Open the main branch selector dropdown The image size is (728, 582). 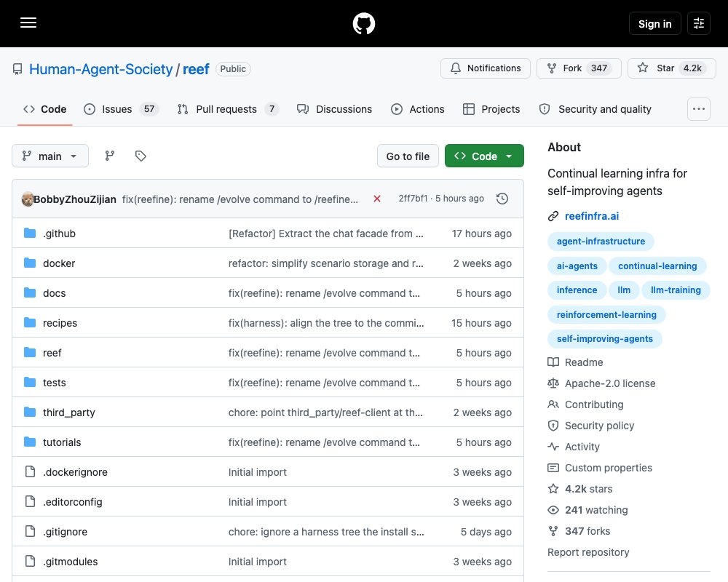click(50, 156)
